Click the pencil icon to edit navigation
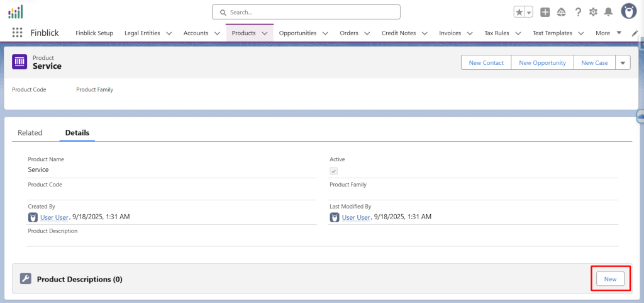 tap(634, 33)
